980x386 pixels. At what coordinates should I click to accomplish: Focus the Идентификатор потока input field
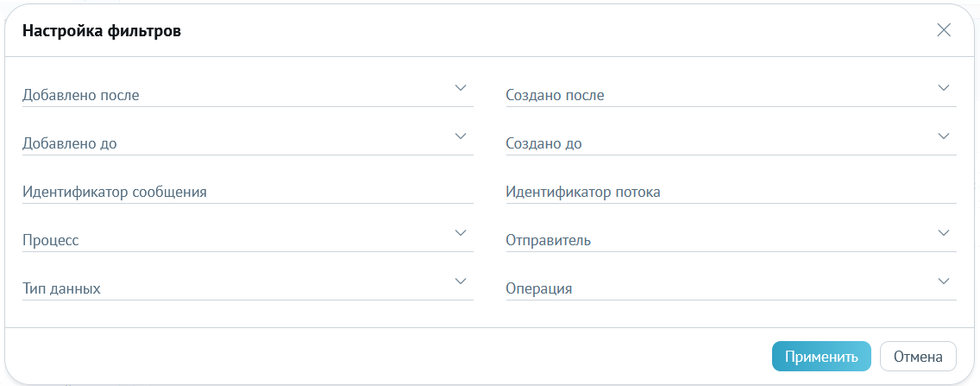(731, 192)
